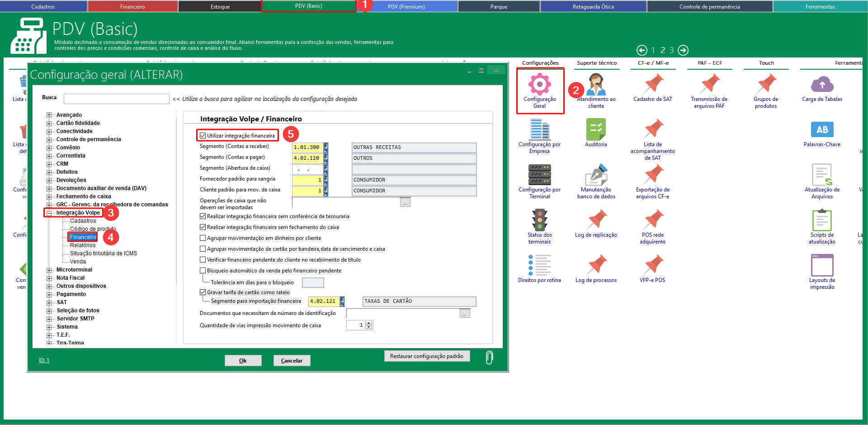This screenshot has width=868, height=425.
Task: Open Status dos terminais traffic light icon
Action: (539, 220)
